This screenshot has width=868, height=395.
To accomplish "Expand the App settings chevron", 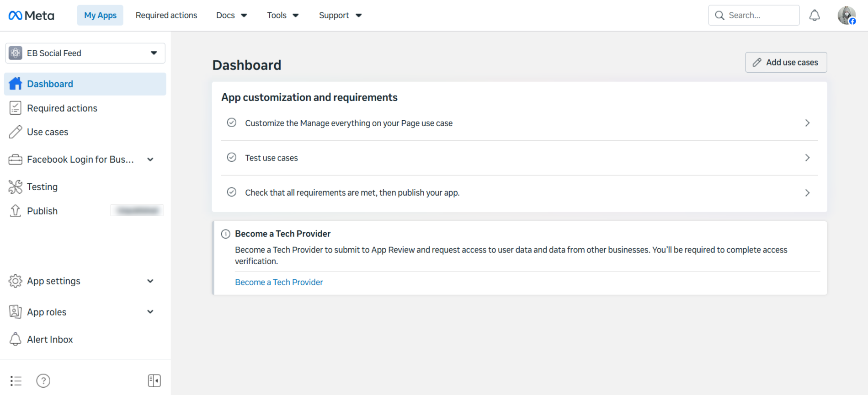I will pos(150,281).
